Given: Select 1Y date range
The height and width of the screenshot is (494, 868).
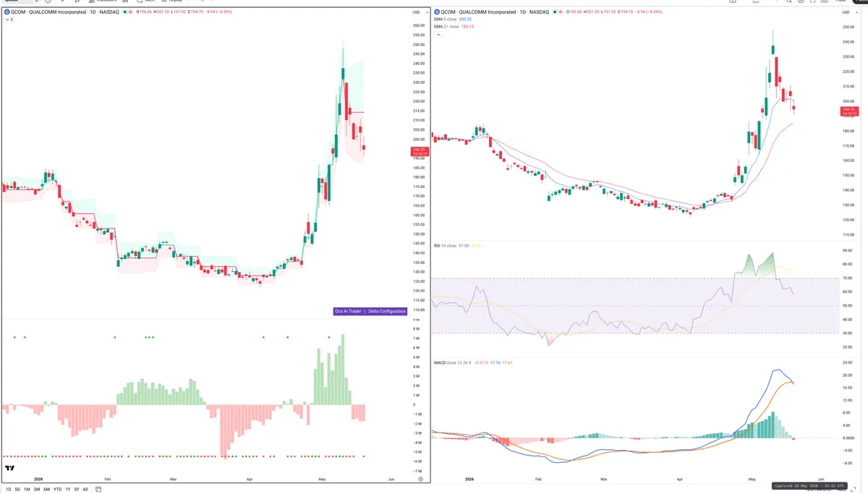Looking at the screenshot, I should 68,490.
